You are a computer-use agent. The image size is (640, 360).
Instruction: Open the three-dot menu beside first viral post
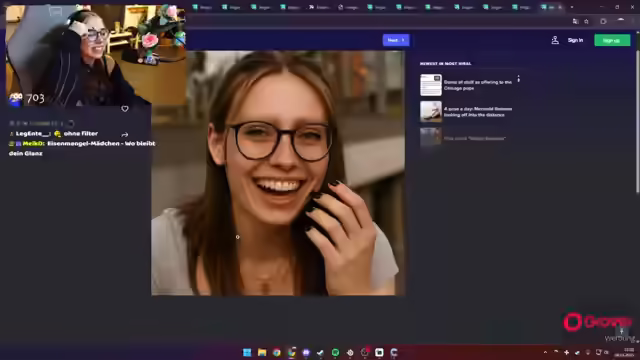point(518,79)
